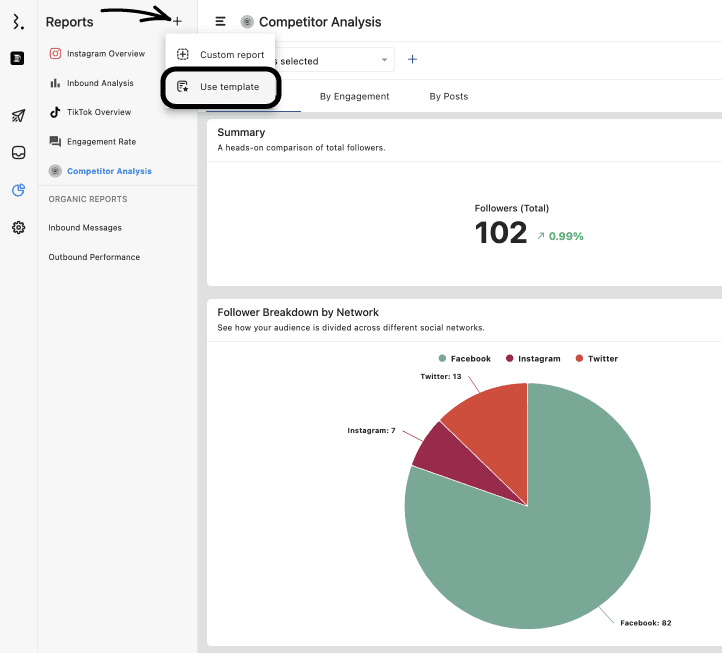Open the publishing paper-plane icon in sidebar
The image size is (722, 653).
click(18, 116)
